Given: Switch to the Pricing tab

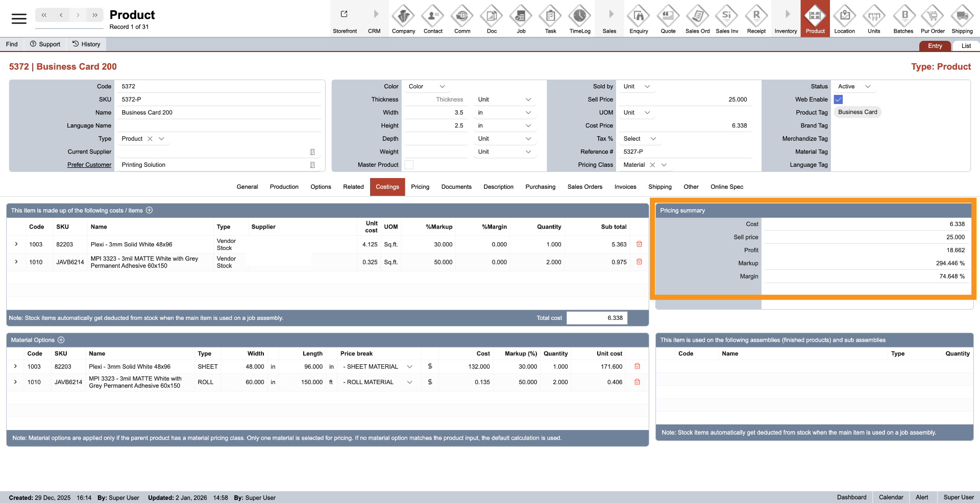Looking at the screenshot, I should [x=420, y=187].
